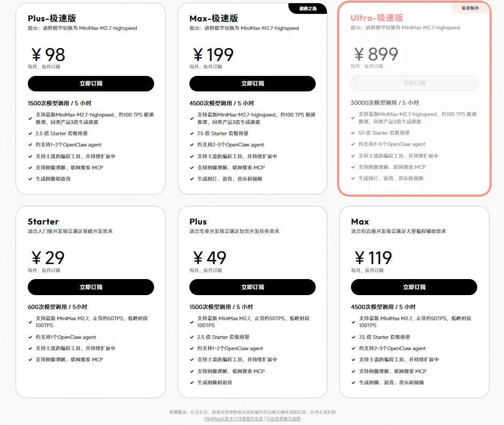The image size is (504, 425).
Task: Subscribe to the Max ¥119 plan
Action: click(414, 287)
